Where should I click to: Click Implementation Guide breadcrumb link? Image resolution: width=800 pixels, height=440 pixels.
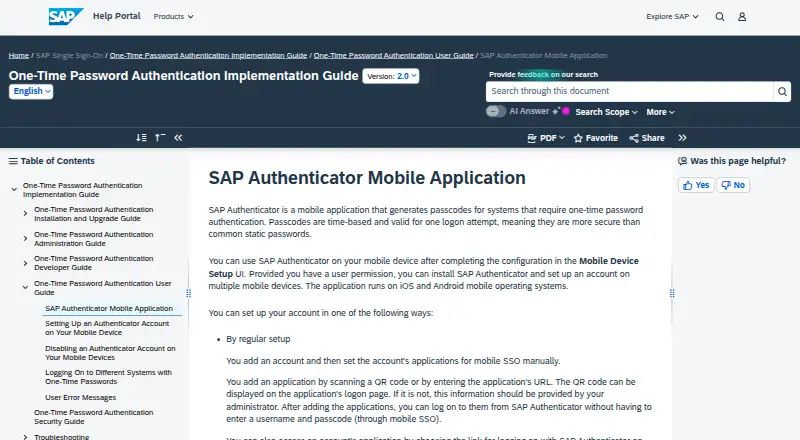coord(208,56)
